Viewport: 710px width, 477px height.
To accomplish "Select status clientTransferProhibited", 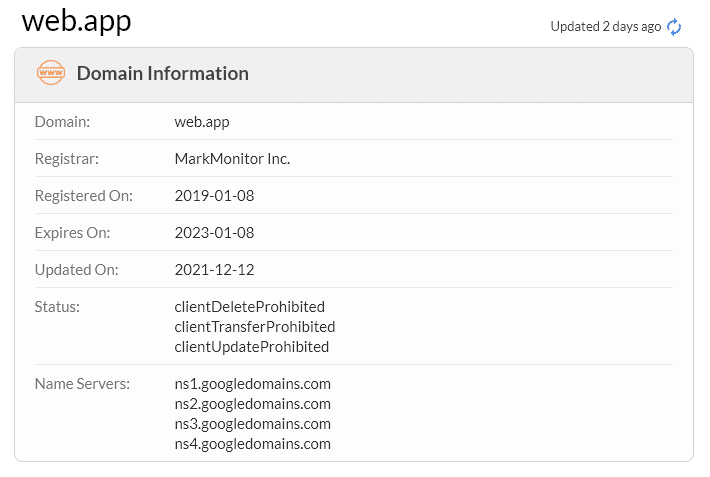I will pos(255,327).
